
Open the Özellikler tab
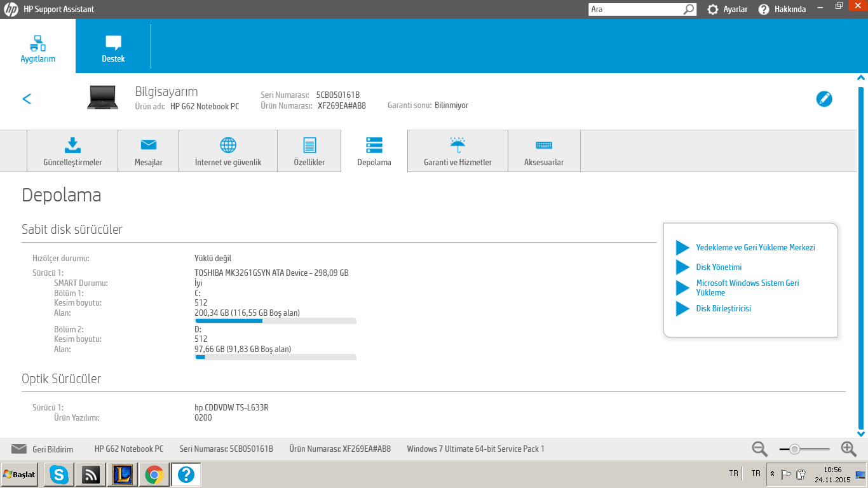click(309, 151)
